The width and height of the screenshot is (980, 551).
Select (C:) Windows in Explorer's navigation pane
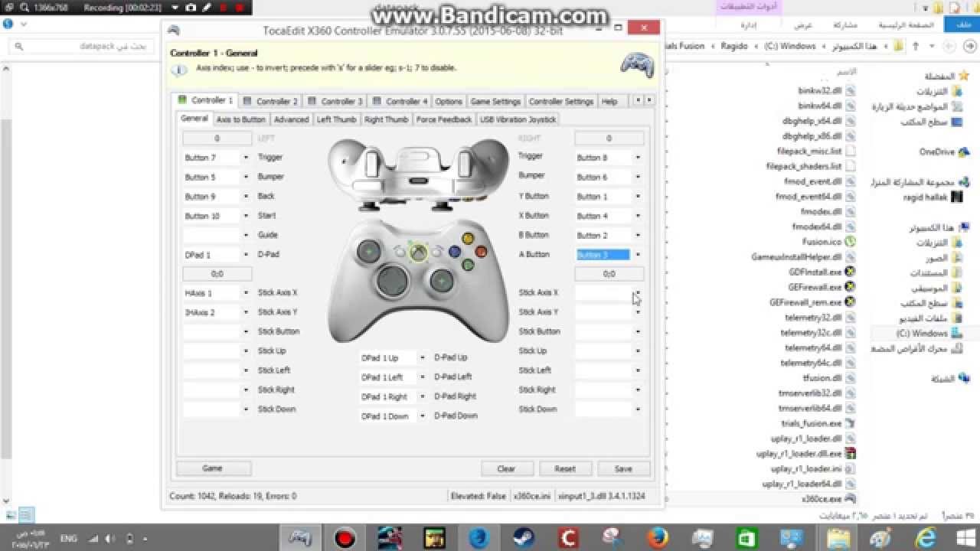(922, 334)
